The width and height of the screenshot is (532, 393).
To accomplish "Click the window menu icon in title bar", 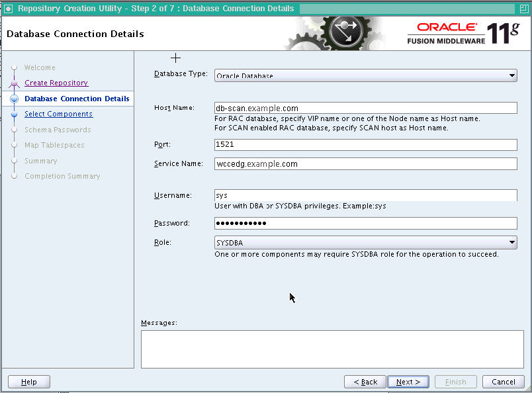I will click(8, 9).
